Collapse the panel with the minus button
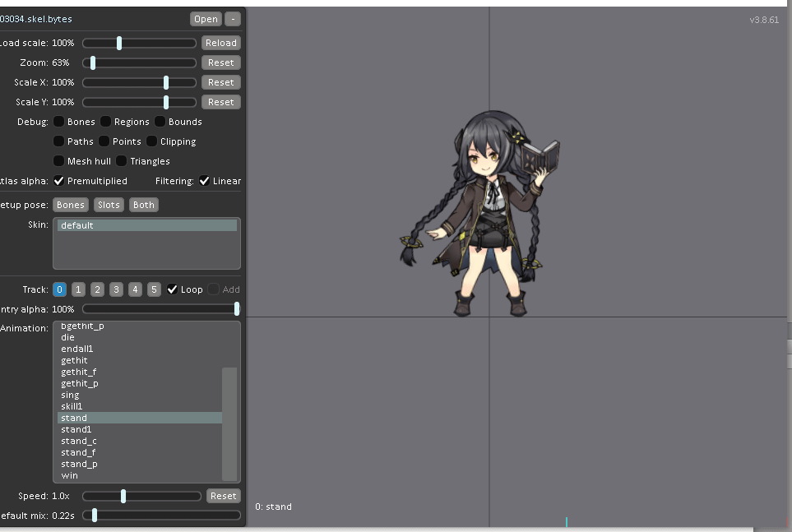Image resolution: width=792 pixels, height=532 pixels. [233, 19]
